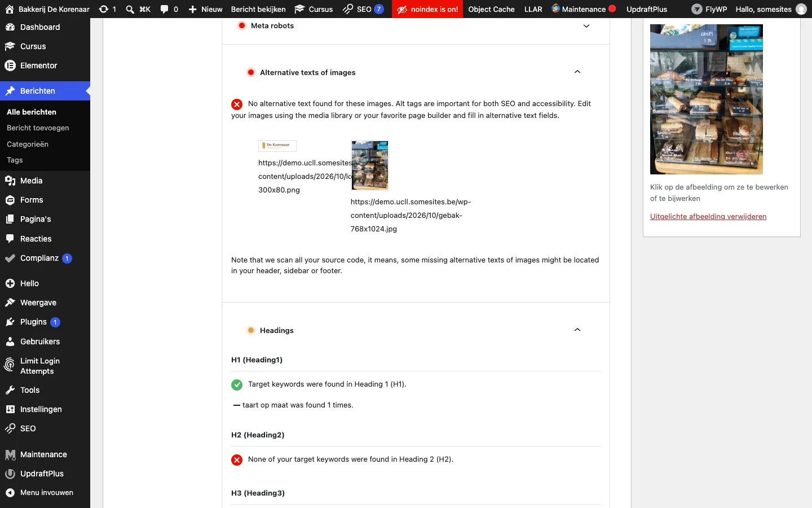Expand the Meta robots section chevron
The image size is (812, 508).
point(586,26)
